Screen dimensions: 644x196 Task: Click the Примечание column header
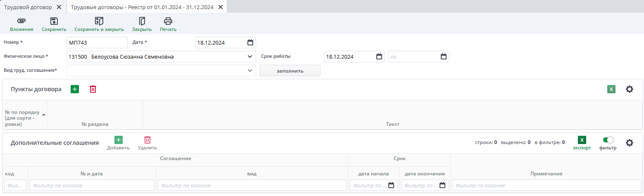pos(547,174)
